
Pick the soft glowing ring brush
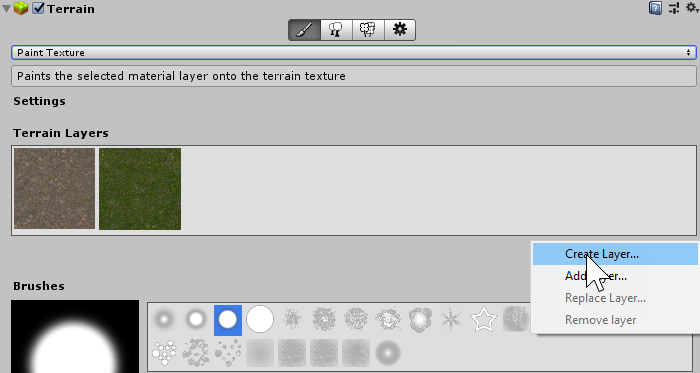click(388, 353)
